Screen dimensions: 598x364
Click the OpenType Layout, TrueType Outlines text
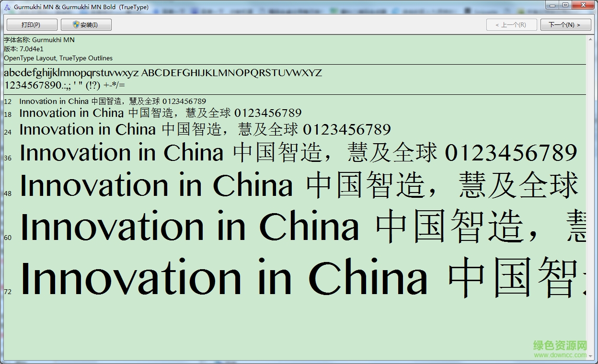(x=58, y=58)
